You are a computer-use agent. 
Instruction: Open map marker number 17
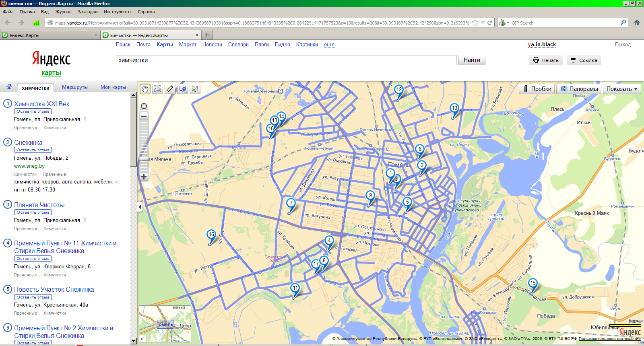coord(316,264)
